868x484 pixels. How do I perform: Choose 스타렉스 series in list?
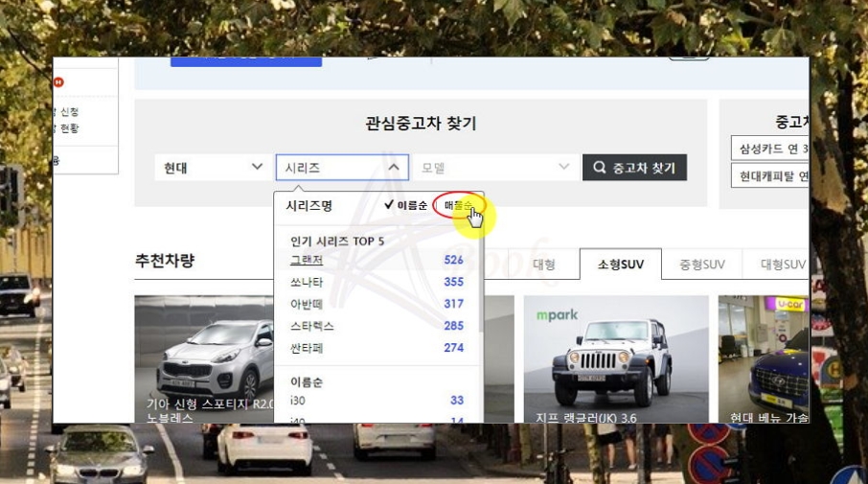(x=312, y=326)
